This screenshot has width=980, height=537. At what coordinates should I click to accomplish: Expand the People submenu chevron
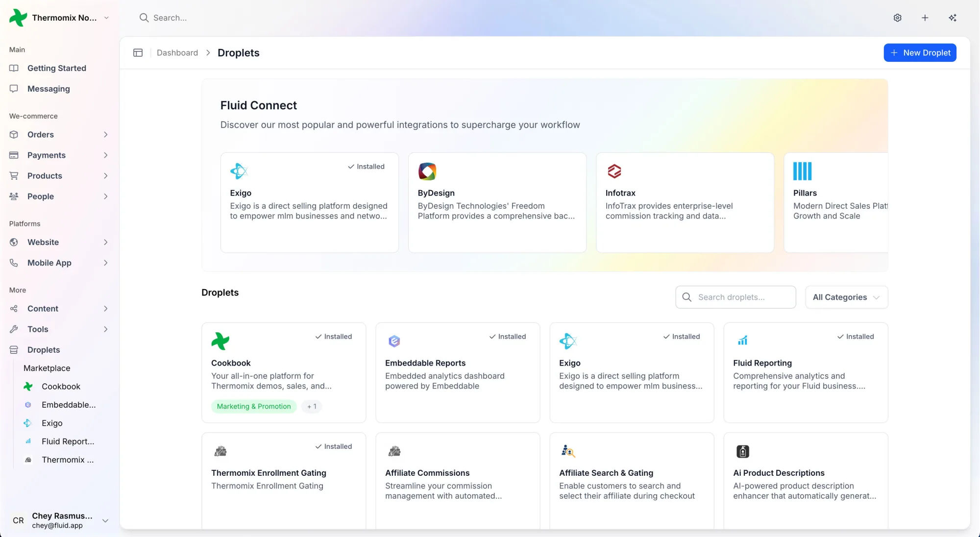(105, 196)
